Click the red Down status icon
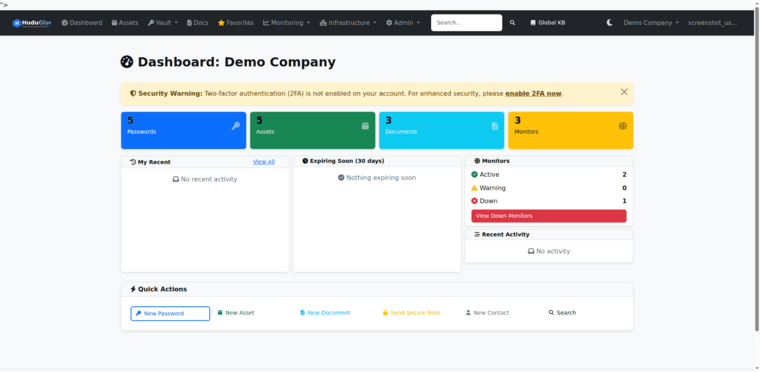This screenshot has height=372, width=760. pos(475,201)
